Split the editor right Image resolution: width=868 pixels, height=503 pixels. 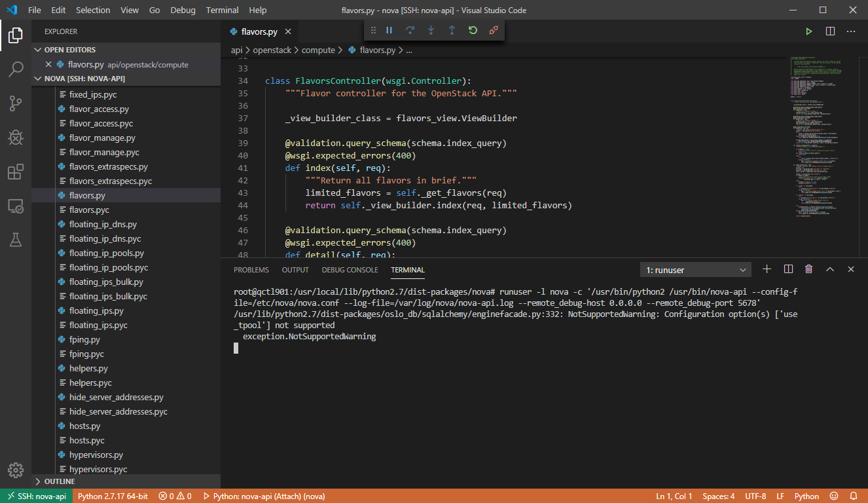point(830,31)
